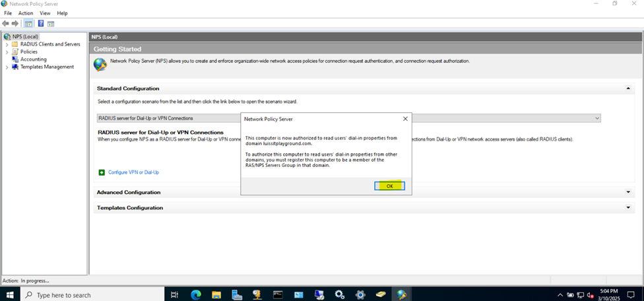Image resolution: width=644 pixels, height=301 pixels.
Task: Click OK in the Network Policy Server dialog
Action: tap(389, 186)
